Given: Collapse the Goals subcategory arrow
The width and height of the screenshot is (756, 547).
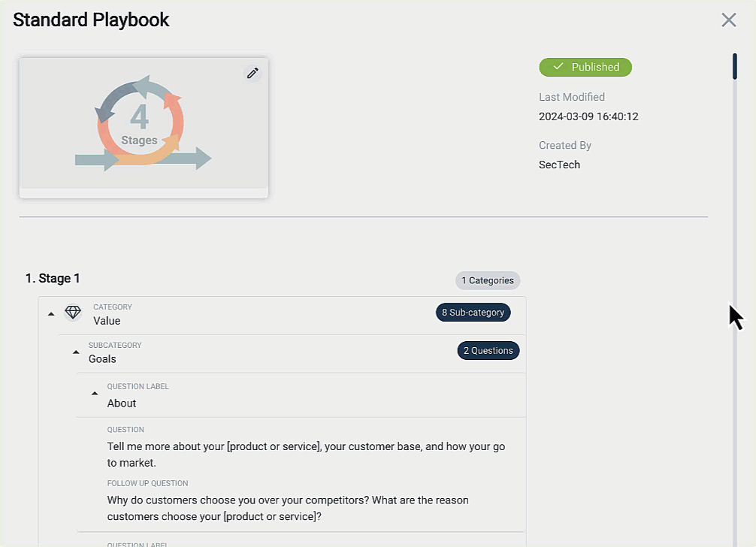Looking at the screenshot, I should click(x=76, y=352).
